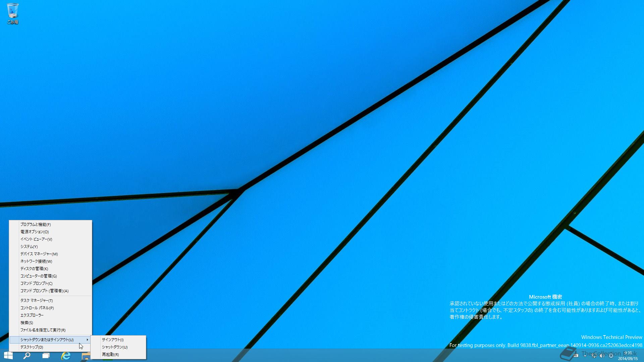Viewport: 644px width, 362px height.
Task: Open the Search magnifier on taskbar
Action: click(x=27, y=356)
